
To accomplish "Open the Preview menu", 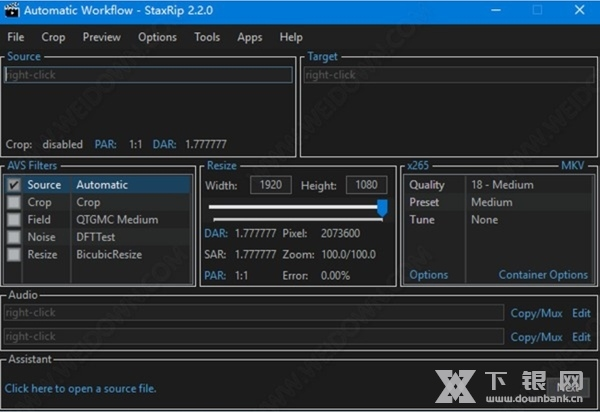I will 101,37.
